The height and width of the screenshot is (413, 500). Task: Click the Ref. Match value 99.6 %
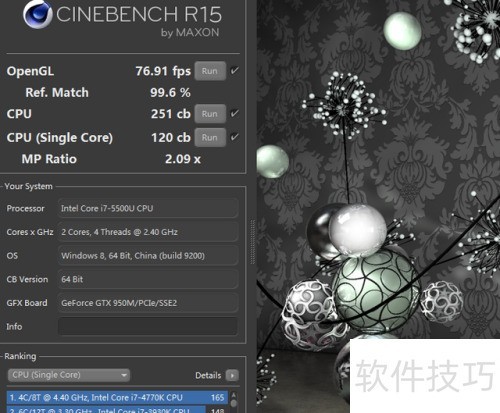(170, 92)
